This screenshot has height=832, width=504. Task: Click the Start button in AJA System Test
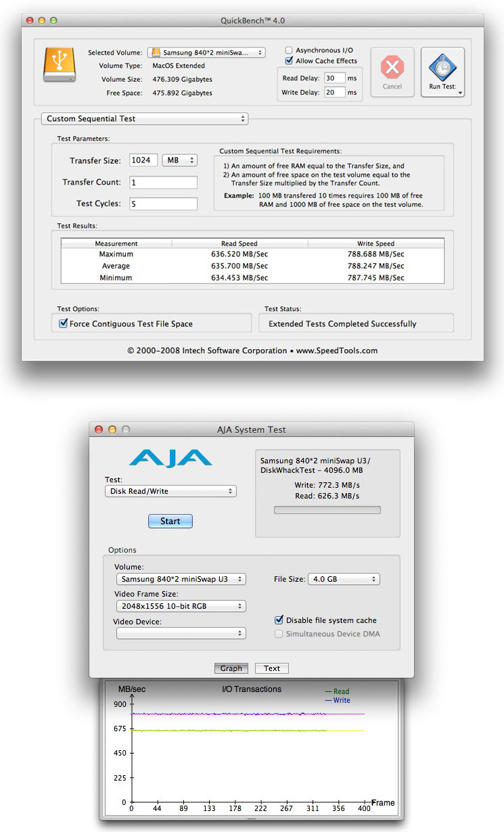[x=170, y=521]
